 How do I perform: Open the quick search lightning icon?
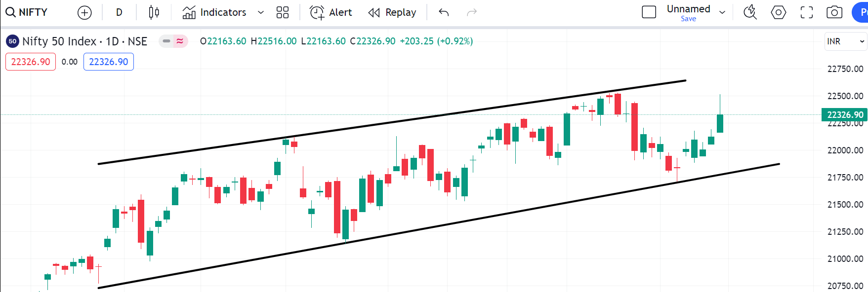(x=750, y=12)
